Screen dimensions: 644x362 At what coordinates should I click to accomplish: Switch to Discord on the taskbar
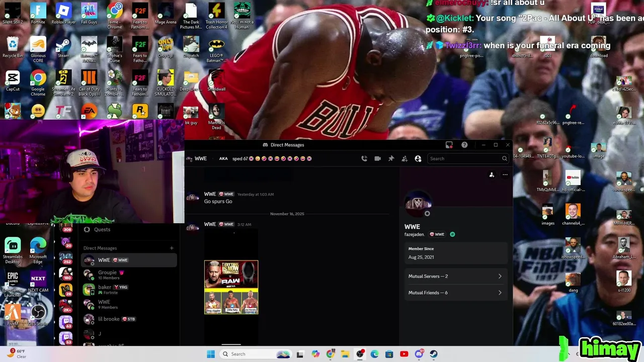pos(419,354)
